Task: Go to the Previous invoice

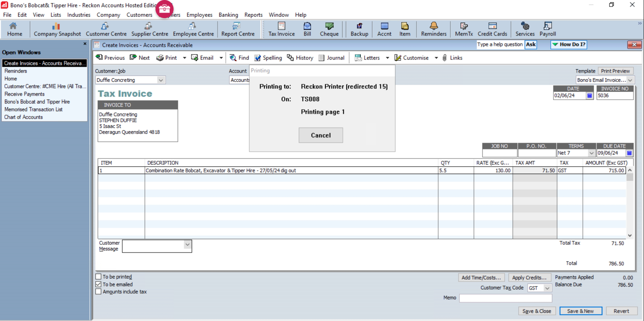Action: coord(110,58)
